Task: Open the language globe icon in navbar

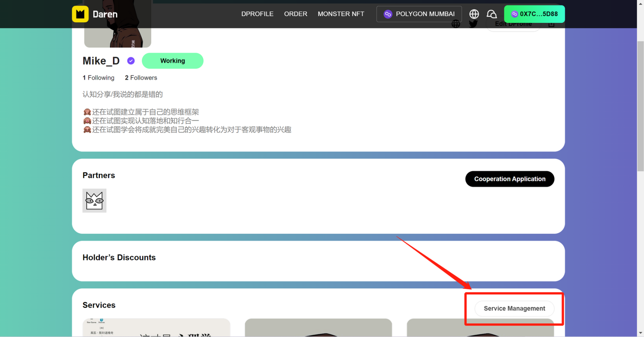Action: (x=474, y=14)
